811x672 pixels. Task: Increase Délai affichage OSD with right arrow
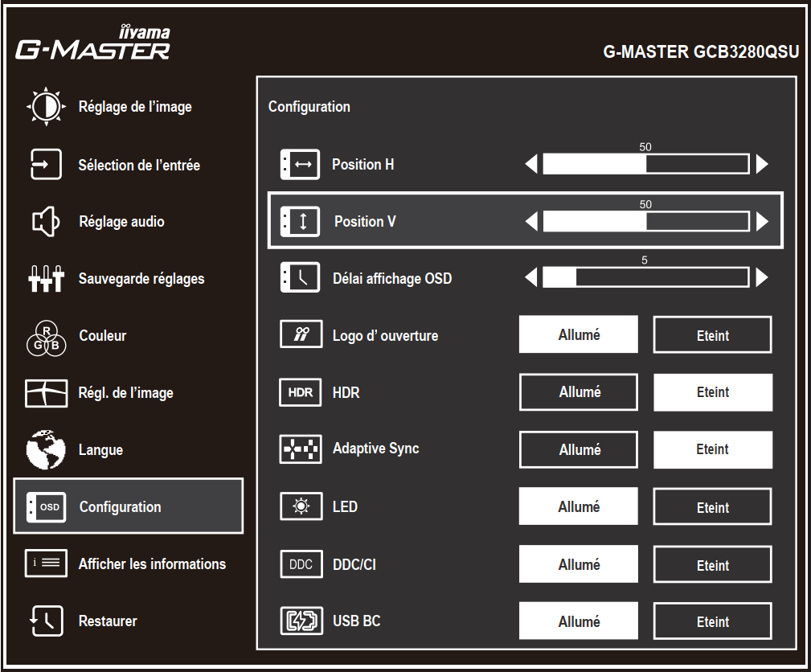tap(762, 278)
